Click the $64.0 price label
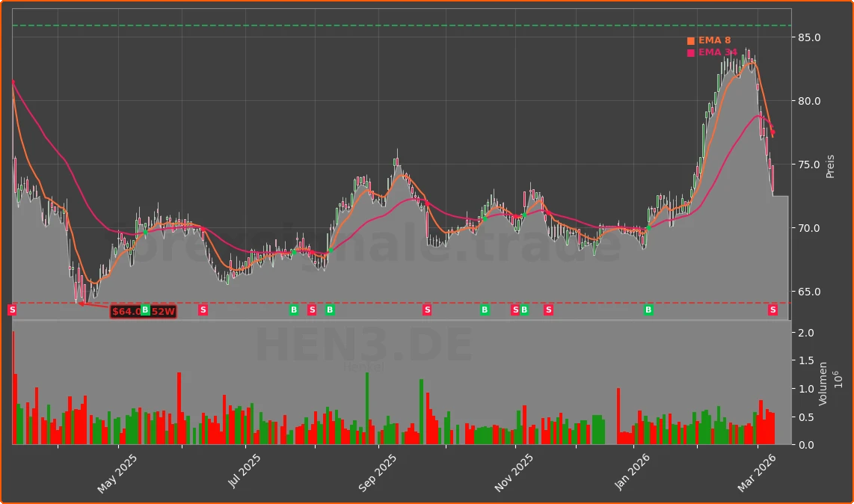 pos(124,310)
